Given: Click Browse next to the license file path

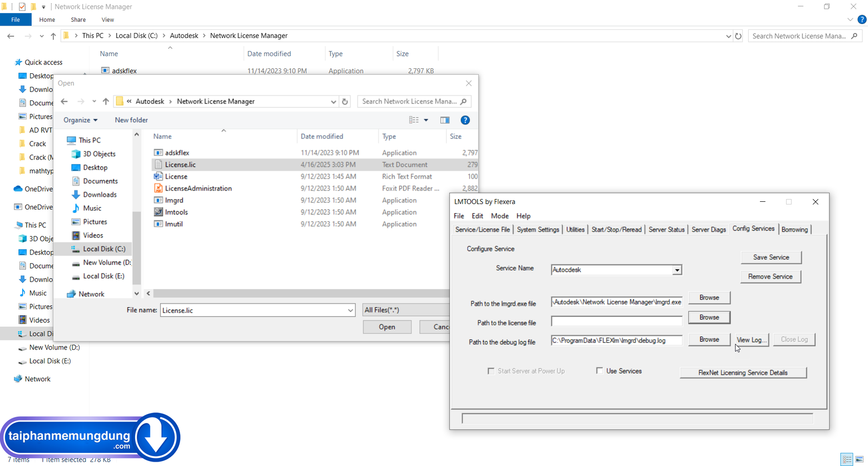Looking at the screenshot, I should [709, 317].
